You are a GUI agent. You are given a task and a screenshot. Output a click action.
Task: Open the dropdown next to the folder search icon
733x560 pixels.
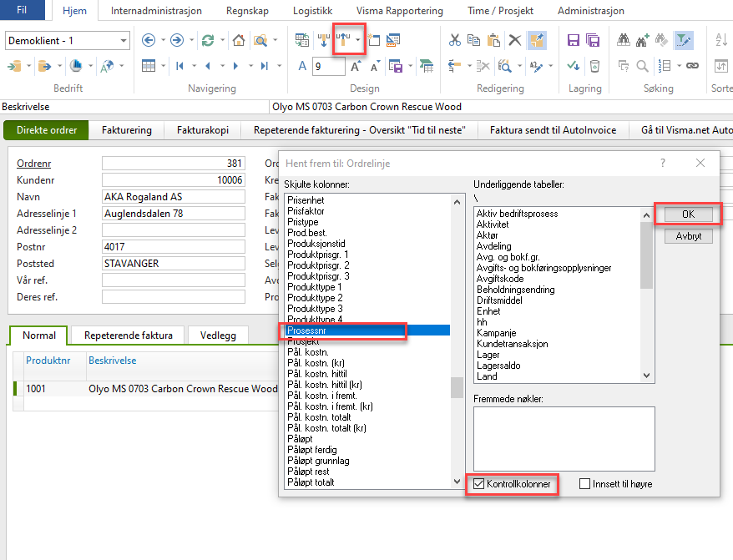pyautogui.click(x=275, y=41)
